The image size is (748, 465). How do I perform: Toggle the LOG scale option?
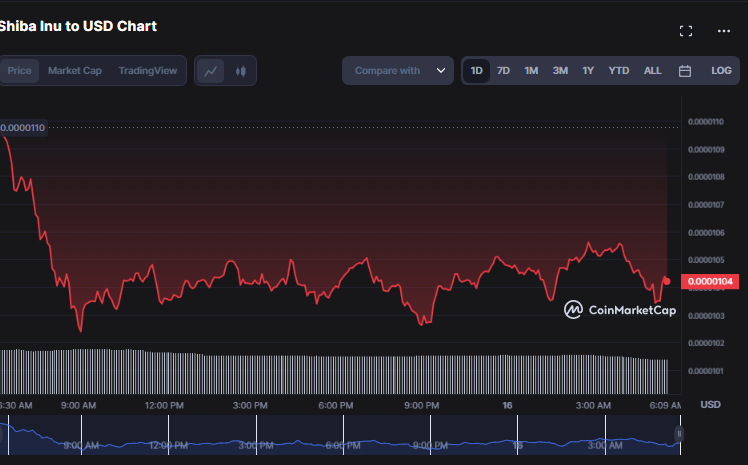[721, 71]
